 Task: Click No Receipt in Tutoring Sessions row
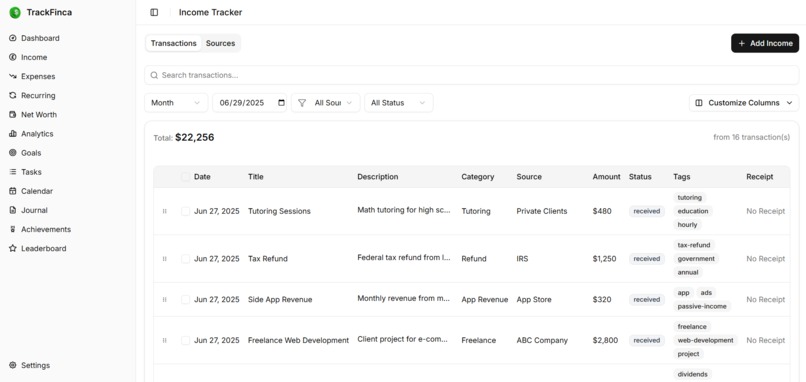[765, 211]
